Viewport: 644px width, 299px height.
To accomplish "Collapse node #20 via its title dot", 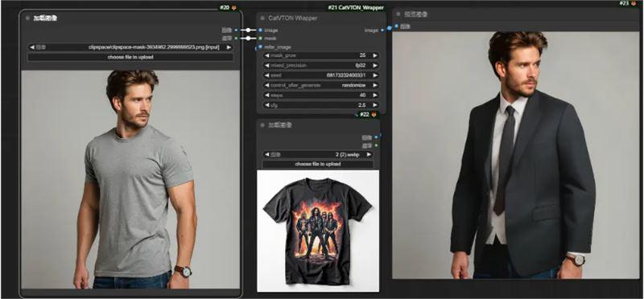I will [27, 18].
